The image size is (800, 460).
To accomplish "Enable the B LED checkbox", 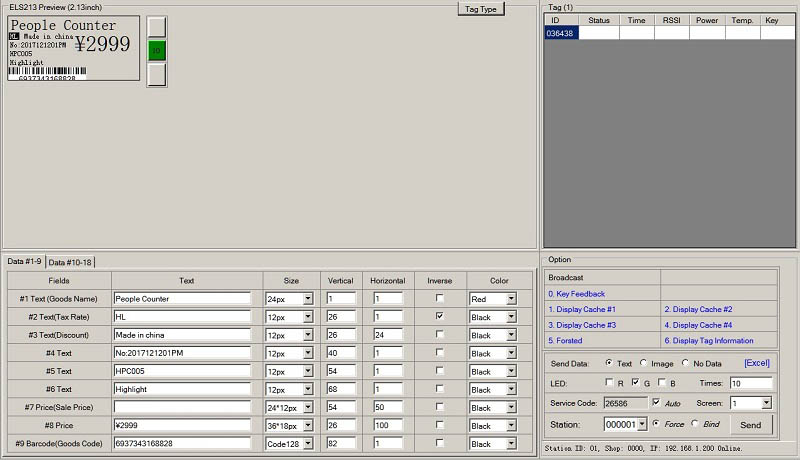I will pos(662,382).
